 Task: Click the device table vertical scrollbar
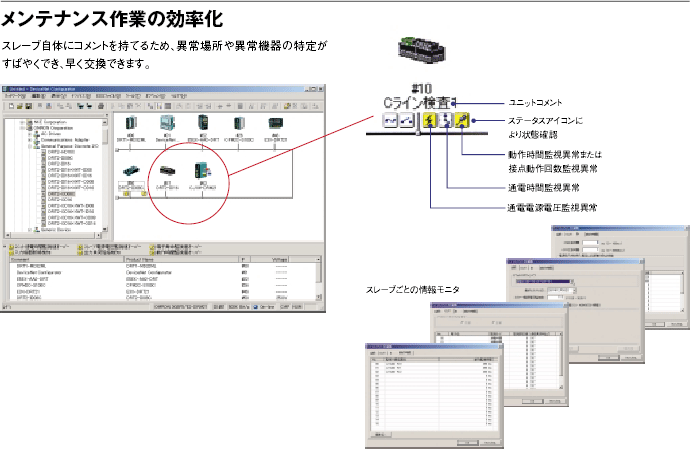[319, 277]
